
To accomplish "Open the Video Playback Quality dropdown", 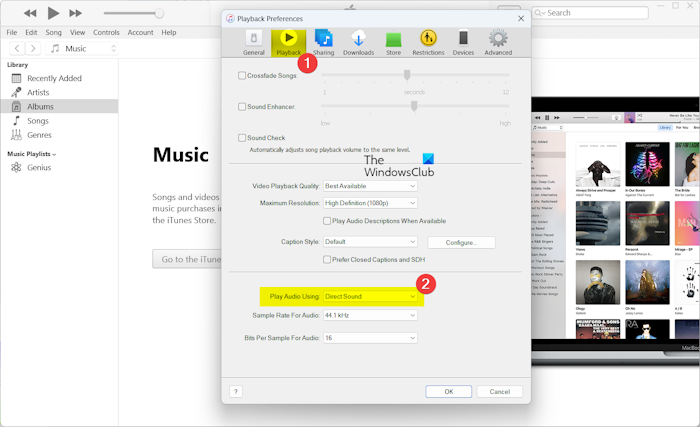I will tap(370, 186).
